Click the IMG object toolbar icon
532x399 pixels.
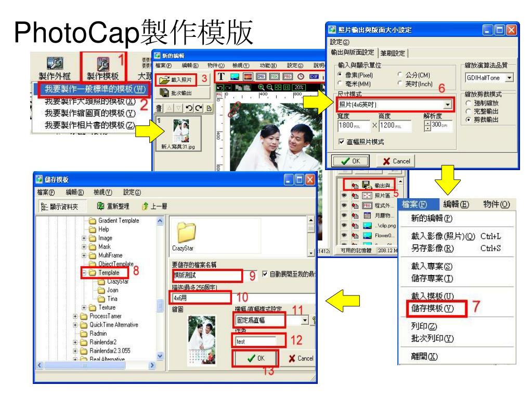261,76
